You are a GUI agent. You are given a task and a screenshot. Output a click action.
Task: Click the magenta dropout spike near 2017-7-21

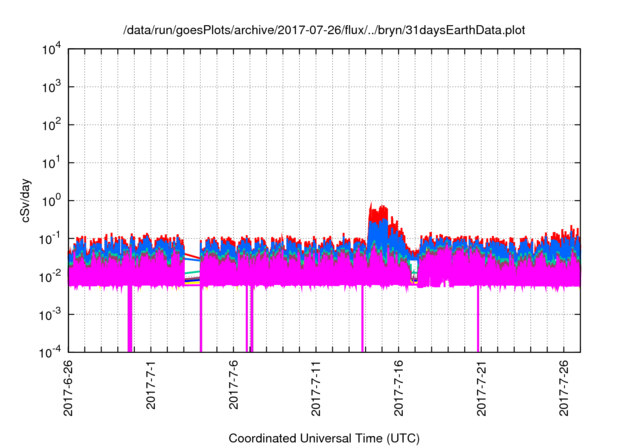click(479, 325)
